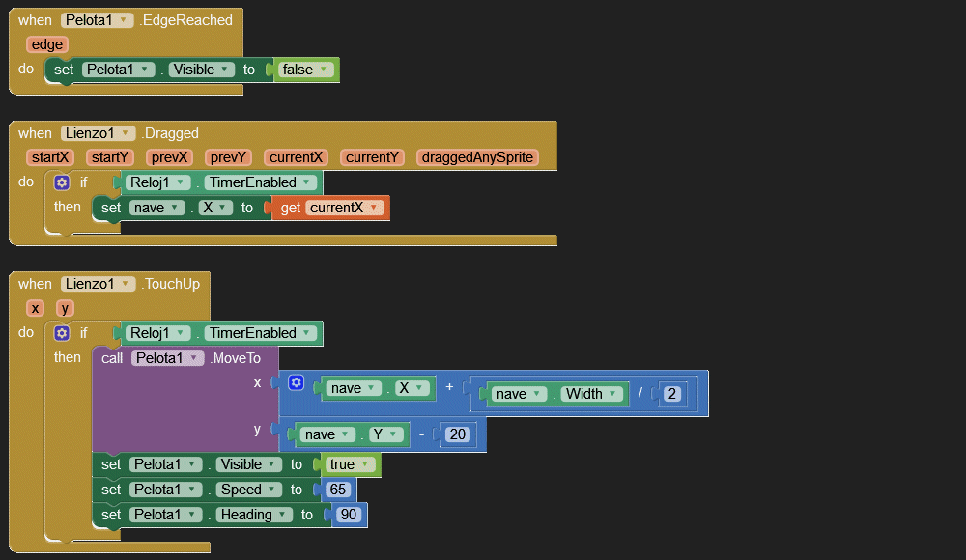
Task: Open the false boolean dropdown
Action: 324,70
